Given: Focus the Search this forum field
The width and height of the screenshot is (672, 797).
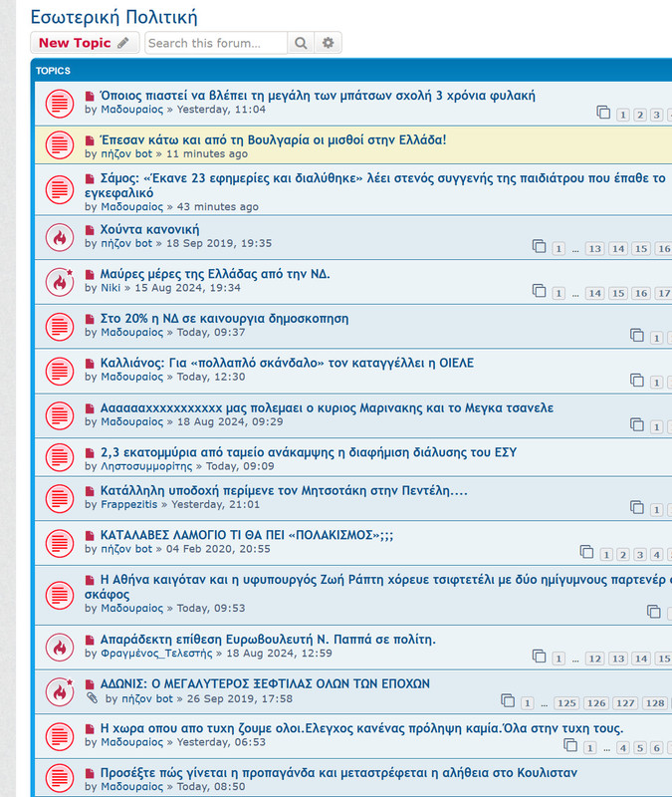Looking at the screenshot, I should (216, 43).
